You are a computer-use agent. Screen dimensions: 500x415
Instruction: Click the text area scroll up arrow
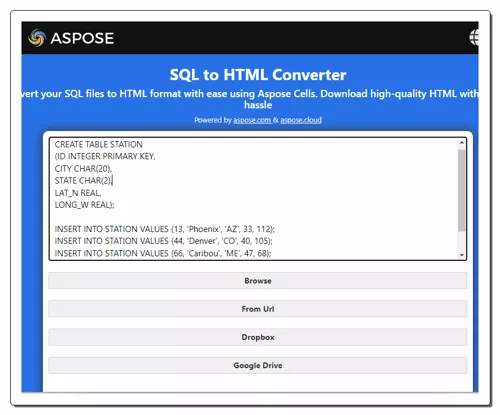coord(462,143)
